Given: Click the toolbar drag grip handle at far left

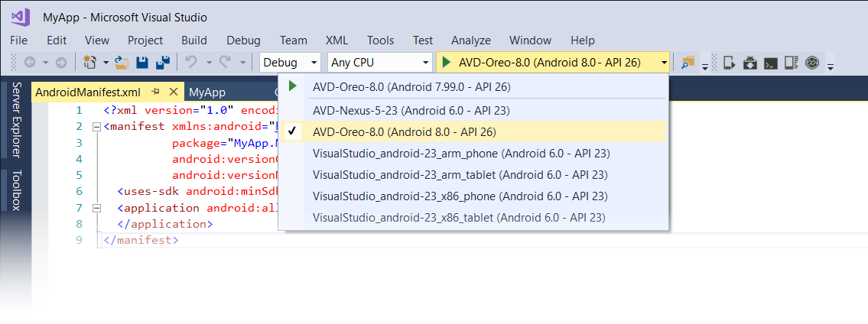Looking at the screenshot, I should [14, 63].
